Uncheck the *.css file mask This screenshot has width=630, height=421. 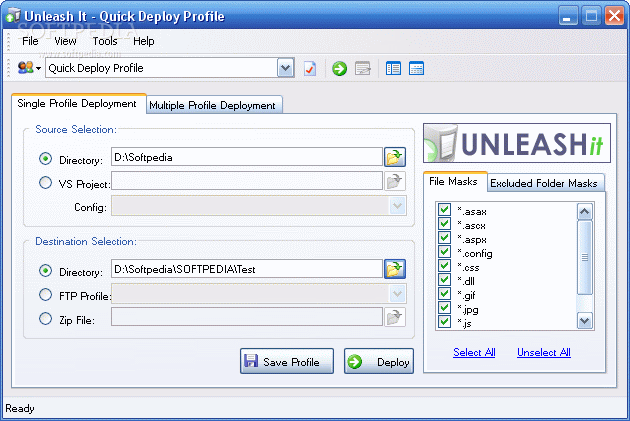click(x=444, y=266)
